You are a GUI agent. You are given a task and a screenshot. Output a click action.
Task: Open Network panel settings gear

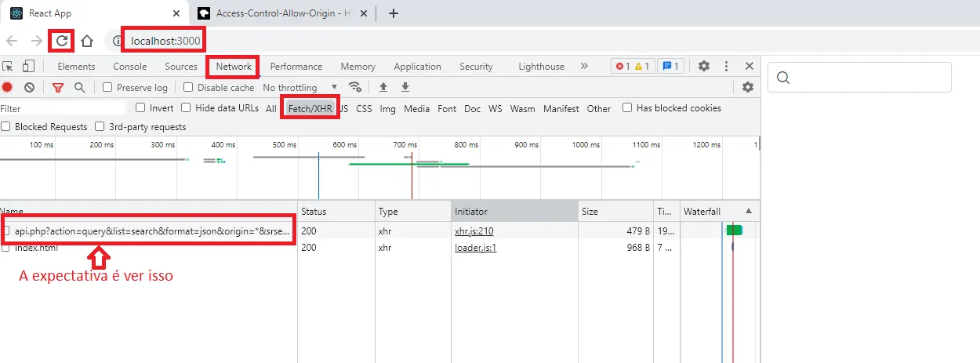(x=748, y=87)
